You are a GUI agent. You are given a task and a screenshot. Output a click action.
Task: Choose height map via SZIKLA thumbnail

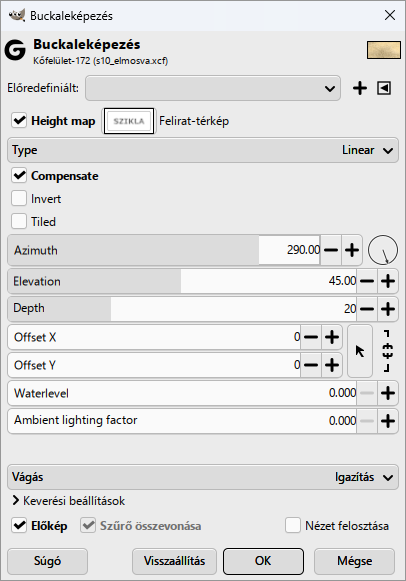tap(129, 121)
